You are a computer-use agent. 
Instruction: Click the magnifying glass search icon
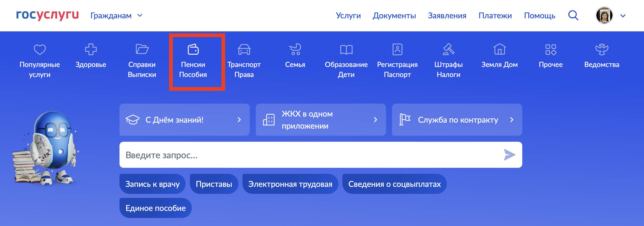click(573, 16)
